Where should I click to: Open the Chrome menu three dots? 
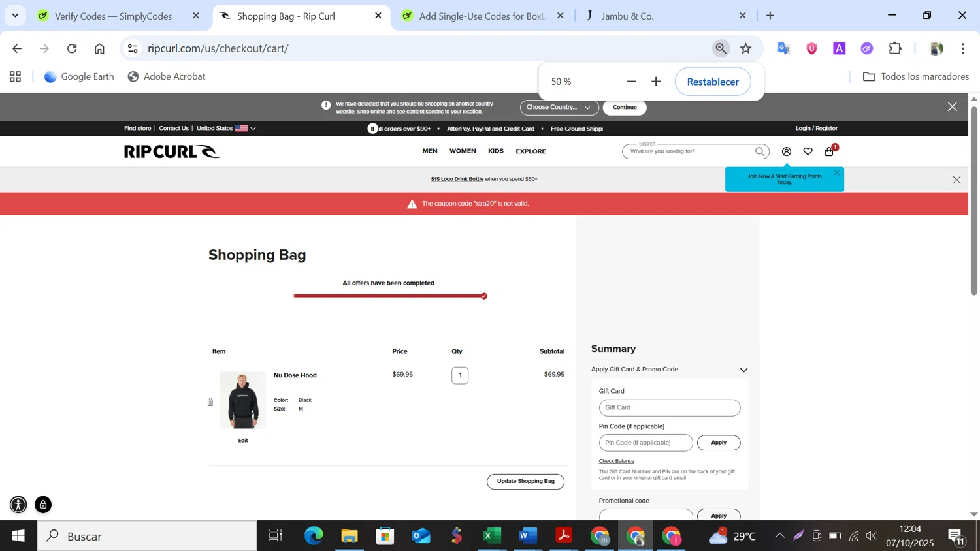pos(963,48)
